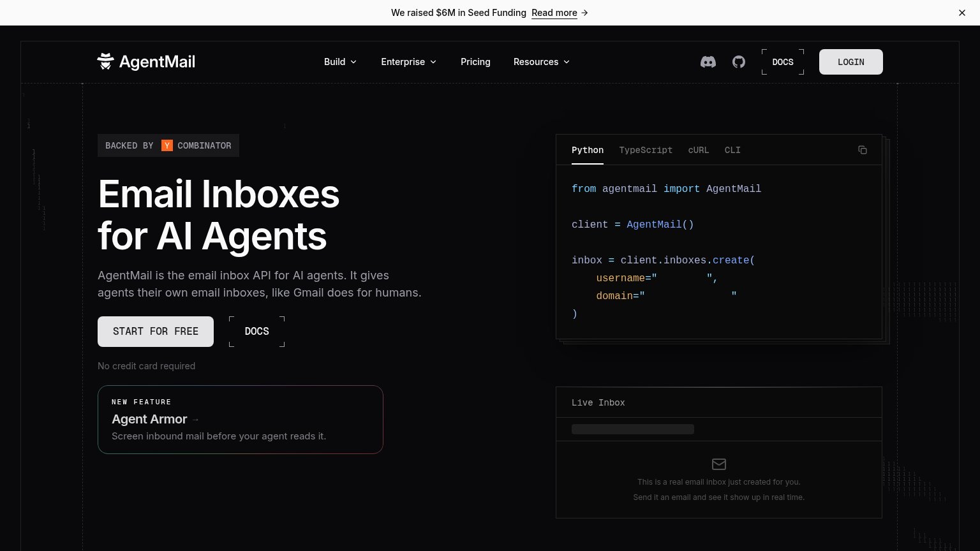The image size is (980, 551).
Task: Switch to the cURL code tab
Action: pos(699,151)
